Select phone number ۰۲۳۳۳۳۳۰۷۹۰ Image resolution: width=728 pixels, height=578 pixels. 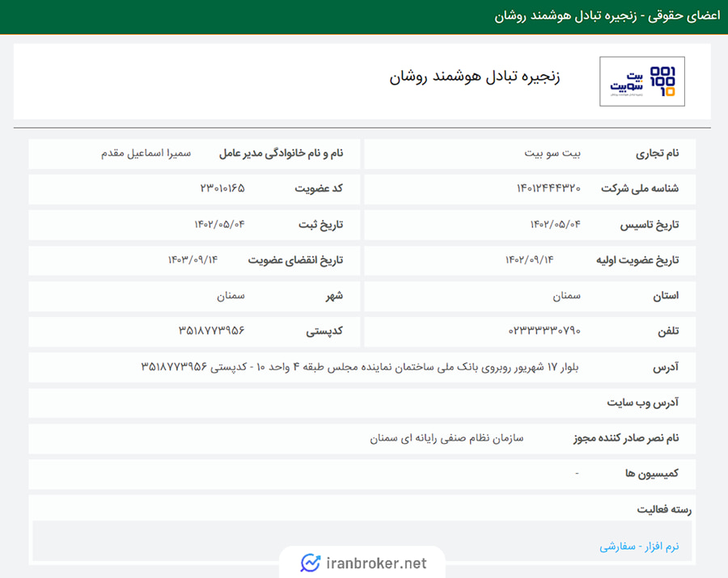point(544,331)
